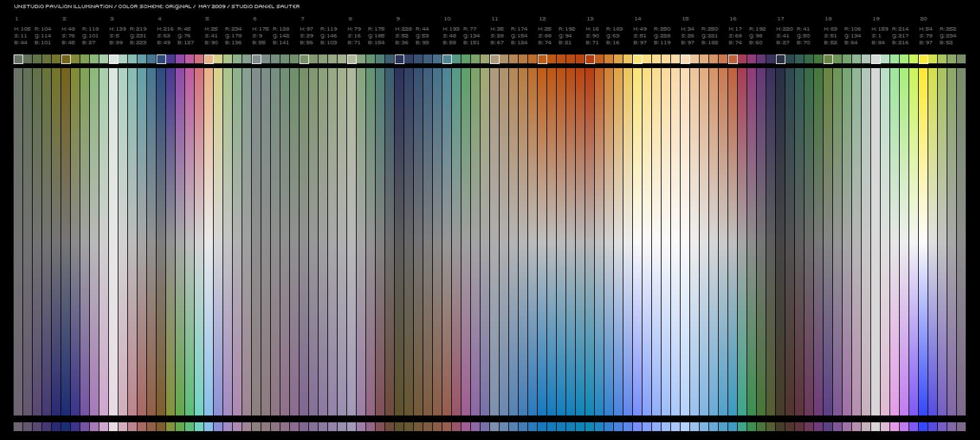980x440 pixels.
Task: Select the outlined dark navy swatch for color 17
Action: 781,59
